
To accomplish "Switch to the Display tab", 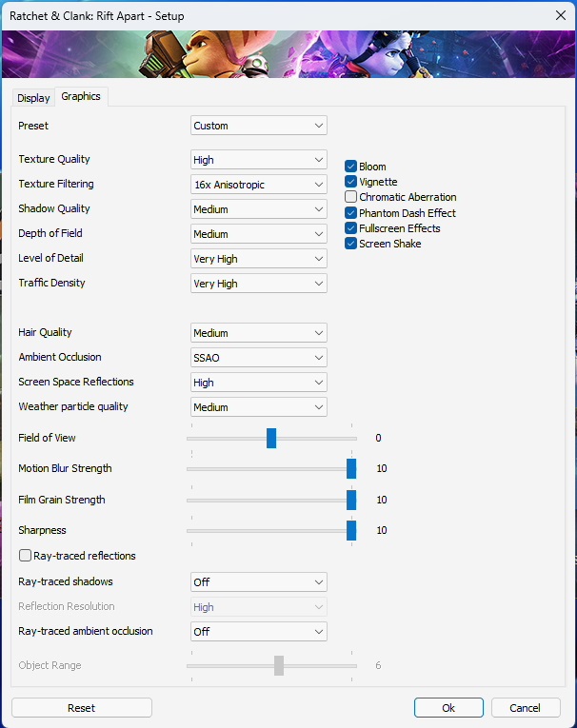I will pos(33,98).
